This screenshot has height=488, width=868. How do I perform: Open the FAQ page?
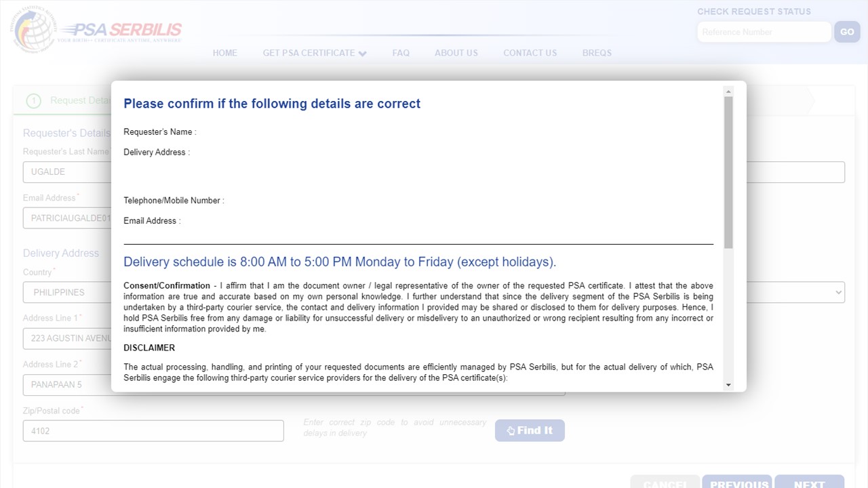[x=401, y=53]
